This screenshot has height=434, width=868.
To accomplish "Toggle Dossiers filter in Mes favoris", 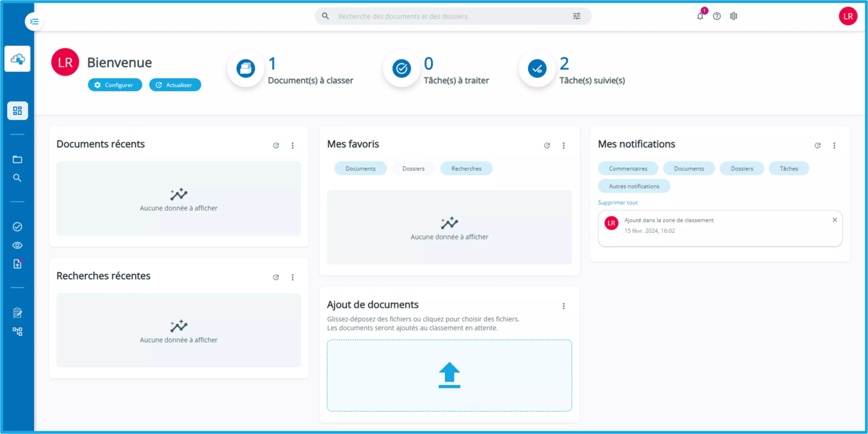I will [413, 168].
